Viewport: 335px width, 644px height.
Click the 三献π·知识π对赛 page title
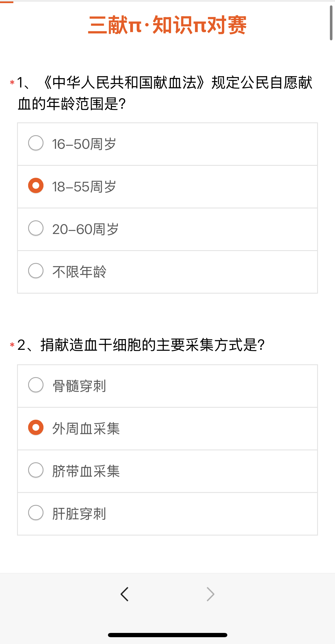click(x=167, y=25)
